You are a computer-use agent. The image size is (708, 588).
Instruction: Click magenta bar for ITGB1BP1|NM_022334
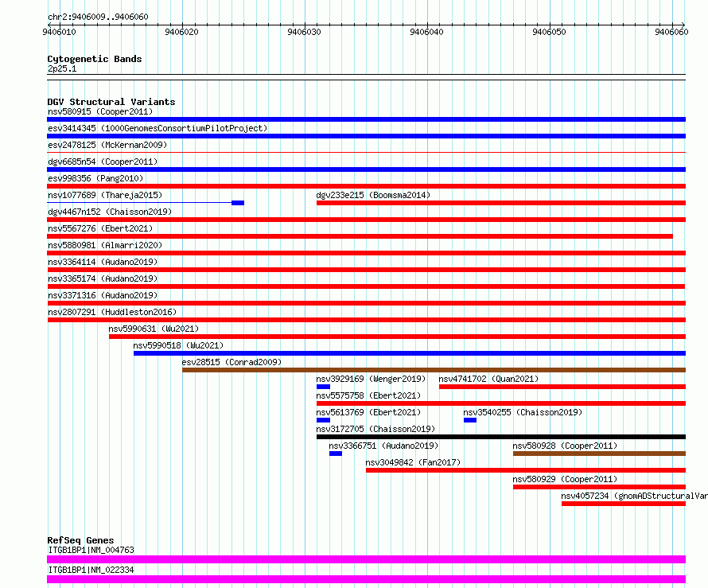(x=366, y=579)
